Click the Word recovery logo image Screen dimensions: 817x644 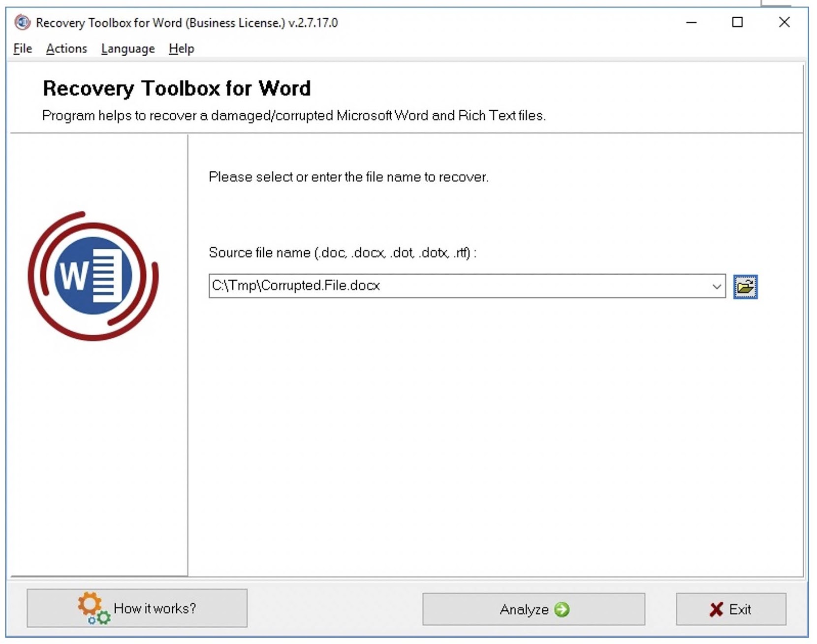pyautogui.click(x=93, y=276)
